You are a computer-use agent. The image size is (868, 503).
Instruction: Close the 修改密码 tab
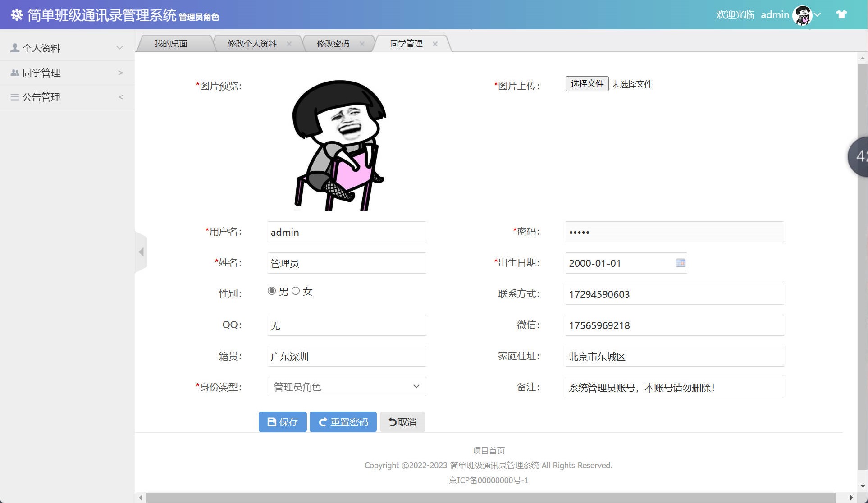click(362, 43)
